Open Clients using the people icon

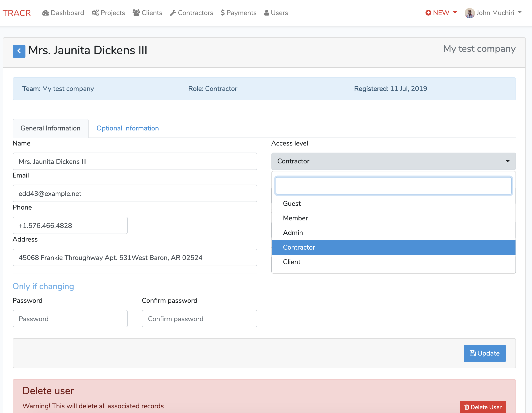click(x=136, y=13)
